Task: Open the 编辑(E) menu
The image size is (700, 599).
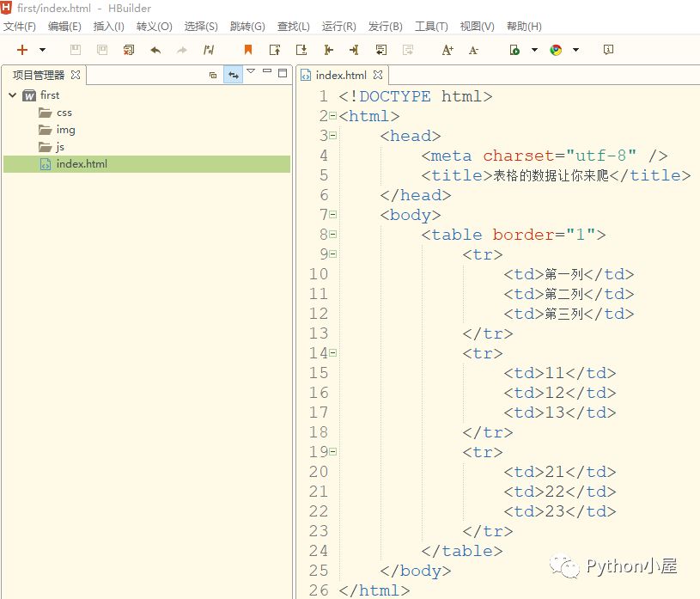Action: pyautogui.click(x=64, y=27)
